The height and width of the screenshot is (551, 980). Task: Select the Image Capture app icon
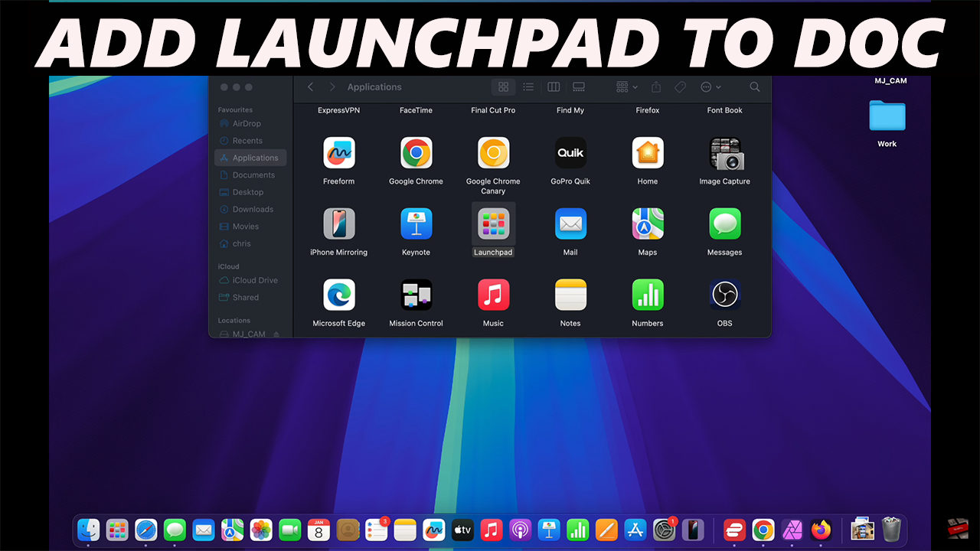pos(725,153)
